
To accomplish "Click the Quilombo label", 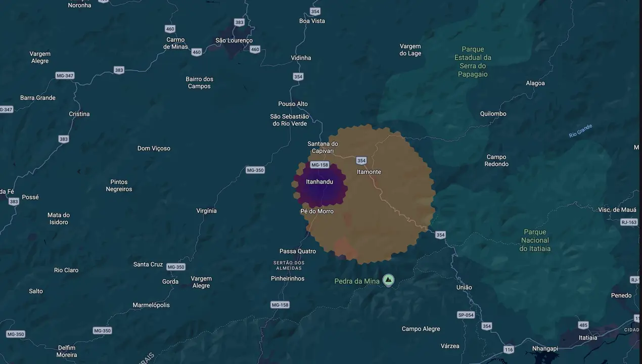I will tap(493, 114).
